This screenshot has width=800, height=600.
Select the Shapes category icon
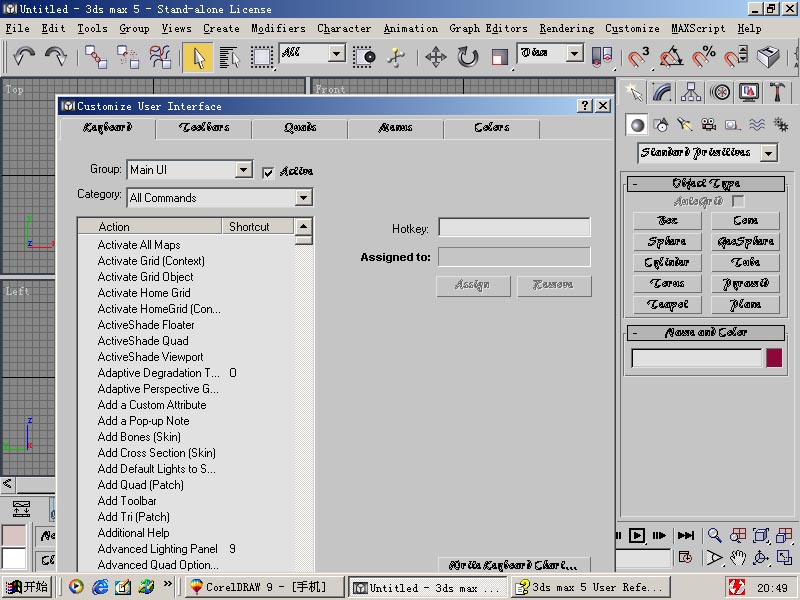(x=661, y=125)
